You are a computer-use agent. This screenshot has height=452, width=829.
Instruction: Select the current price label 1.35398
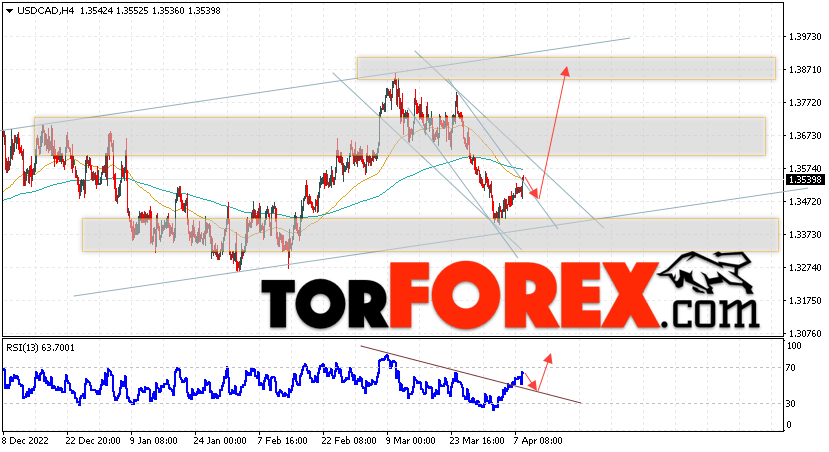[805, 180]
